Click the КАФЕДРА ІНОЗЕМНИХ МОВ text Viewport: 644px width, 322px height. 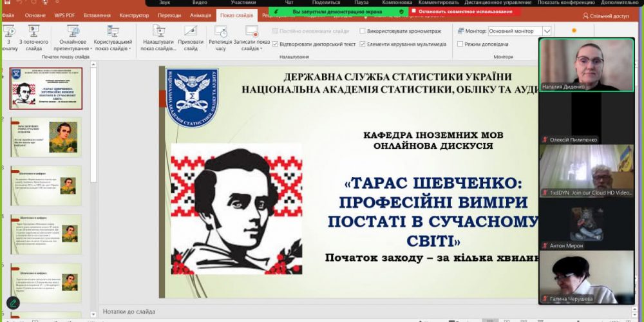(x=433, y=135)
